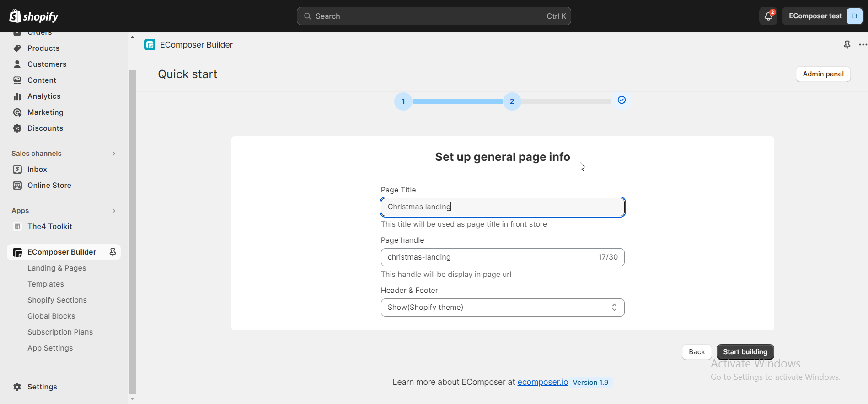The image size is (868, 404).
Task: Click the Shopify logo
Action: 34,16
